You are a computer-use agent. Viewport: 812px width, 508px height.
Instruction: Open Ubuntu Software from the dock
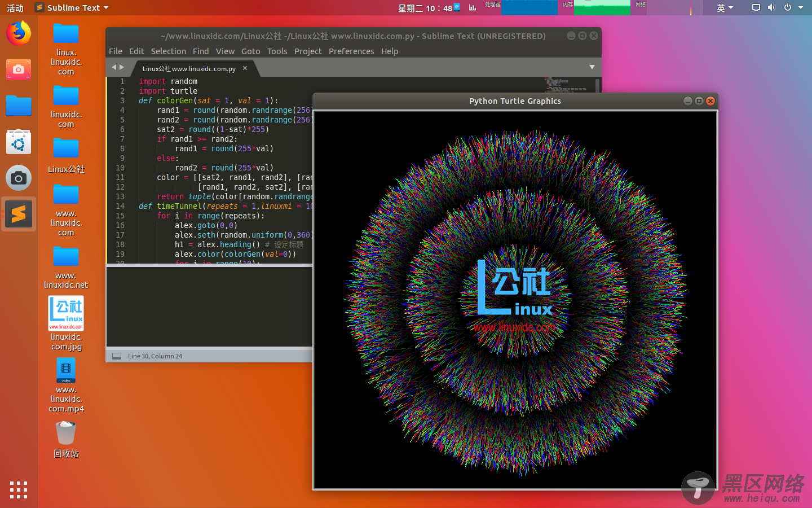(19, 142)
